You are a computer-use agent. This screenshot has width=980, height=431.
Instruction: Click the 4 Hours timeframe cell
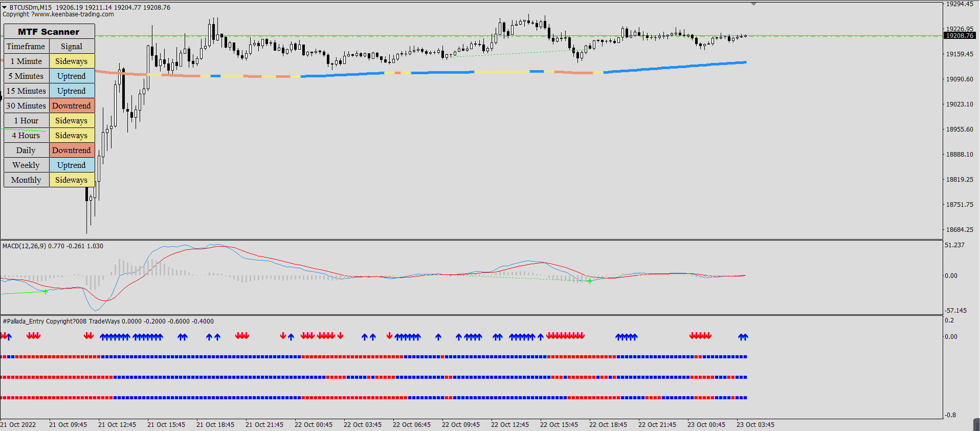point(26,136)
